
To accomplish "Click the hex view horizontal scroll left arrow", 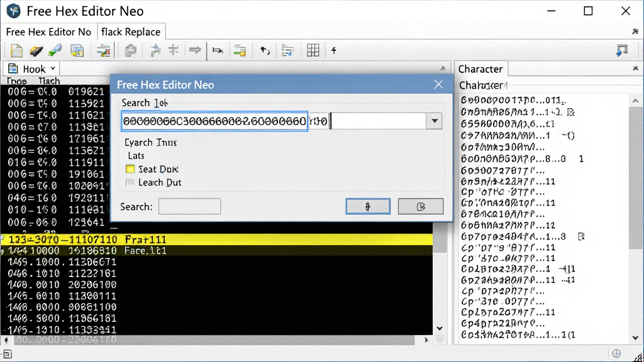I will coord(6,340).
